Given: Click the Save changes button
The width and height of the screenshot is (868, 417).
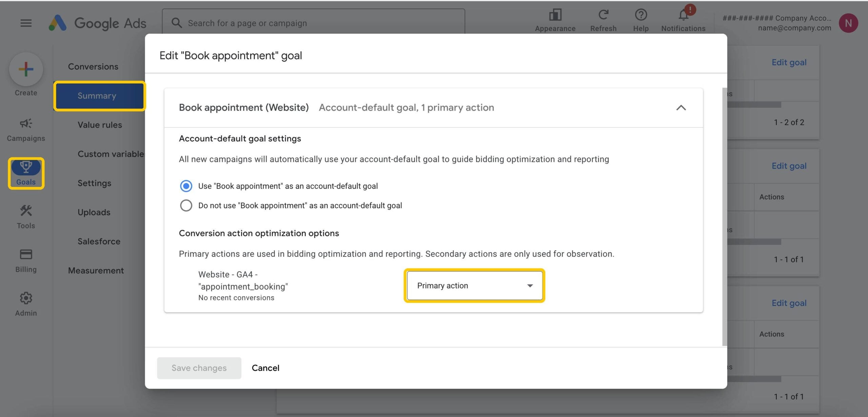Looking at the screenshot, I should click(199, 368).
